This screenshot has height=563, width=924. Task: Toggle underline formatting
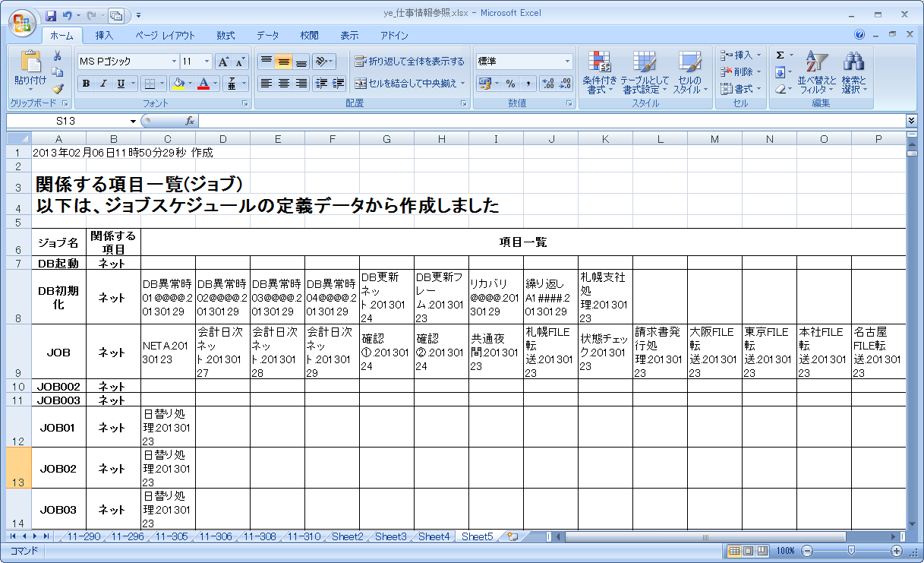pyautogui.click(x=121, y=84)
